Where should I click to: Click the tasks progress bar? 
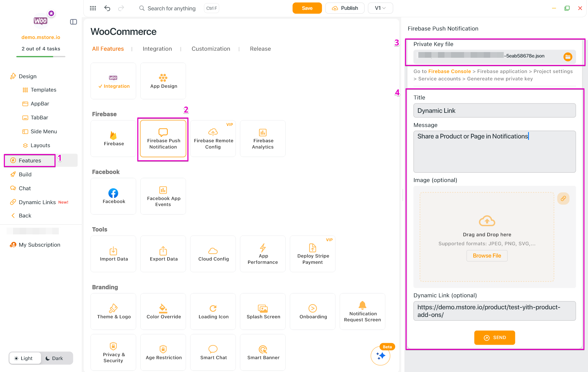(41, 56)
